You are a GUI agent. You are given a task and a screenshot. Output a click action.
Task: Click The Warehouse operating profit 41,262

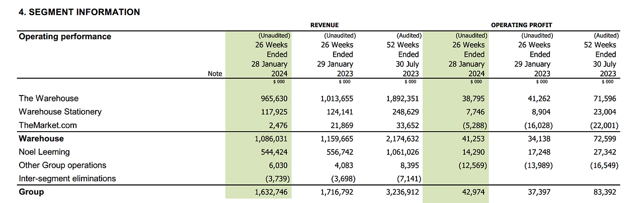point(539,99)
